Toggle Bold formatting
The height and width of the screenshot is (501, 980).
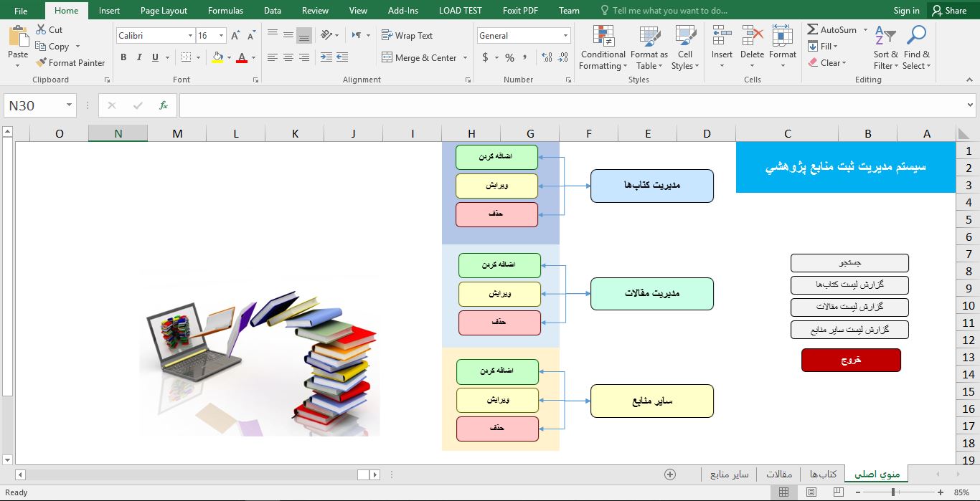click(123, 58)
